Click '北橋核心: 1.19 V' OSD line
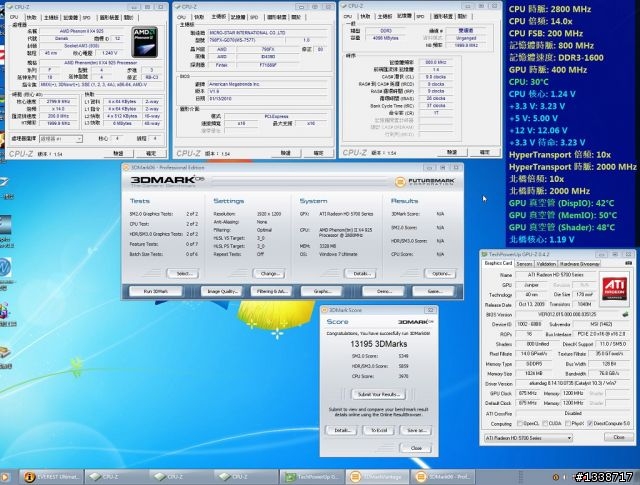 (x=541, y=239)
